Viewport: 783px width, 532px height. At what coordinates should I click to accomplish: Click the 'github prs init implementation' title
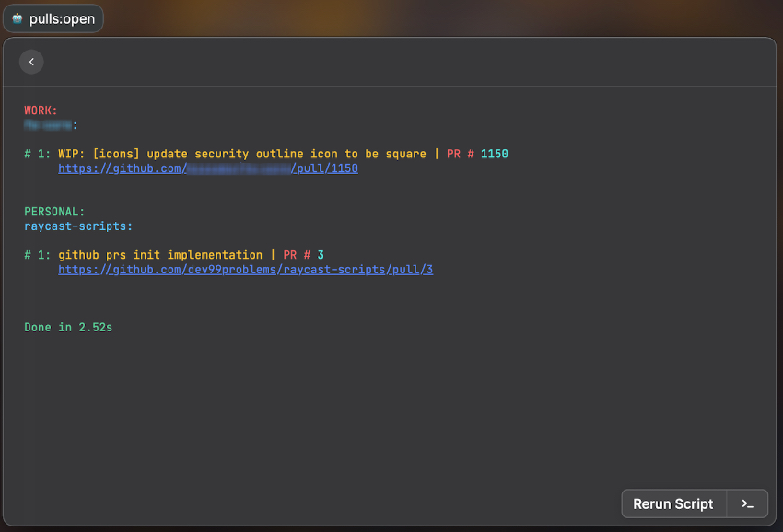(160, 255)
